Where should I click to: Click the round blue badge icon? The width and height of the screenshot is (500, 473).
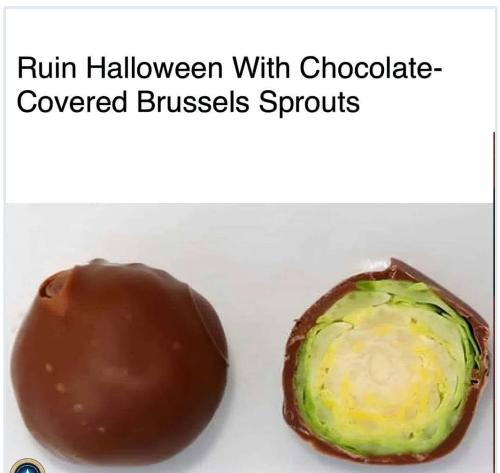point(27,467)
